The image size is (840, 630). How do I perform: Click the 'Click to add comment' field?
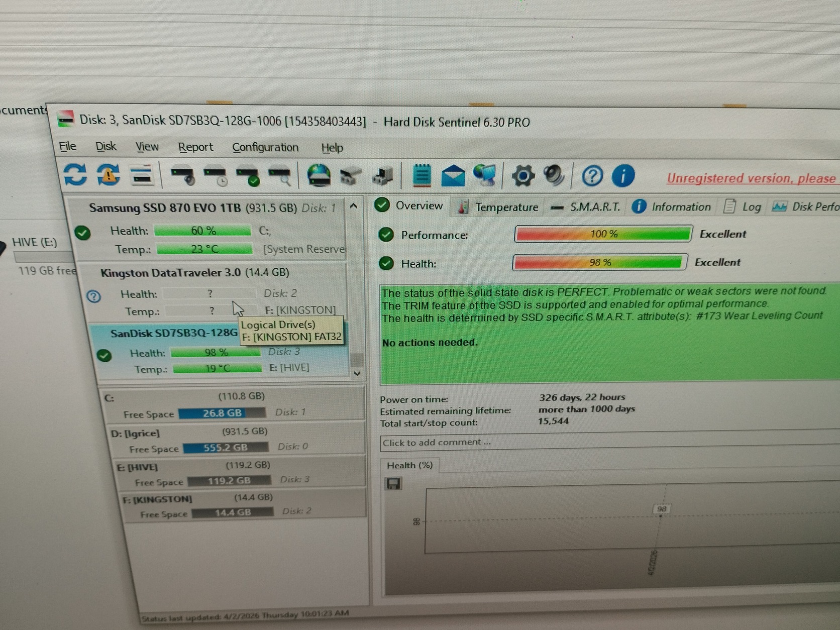coord(610,442)
